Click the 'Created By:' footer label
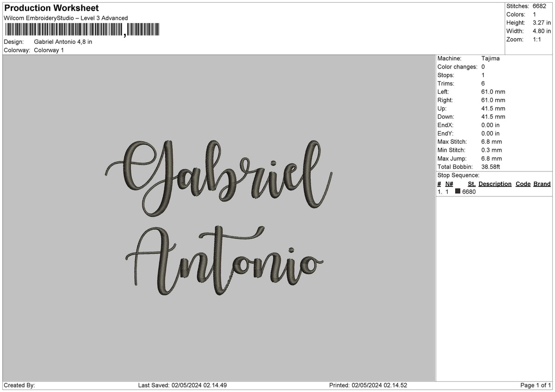Image resolution: width=555 pixels, height=392 pixels. [19, 385]
